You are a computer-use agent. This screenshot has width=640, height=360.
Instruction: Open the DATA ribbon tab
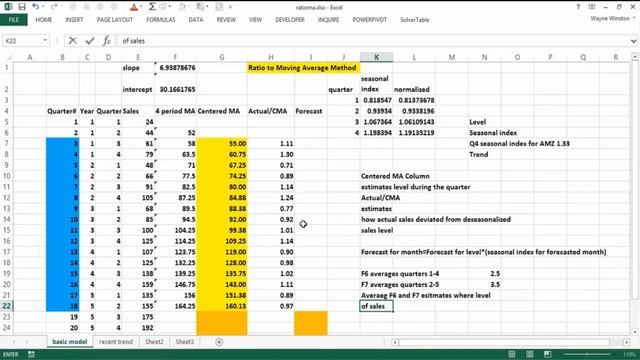[x=196, y=20]
